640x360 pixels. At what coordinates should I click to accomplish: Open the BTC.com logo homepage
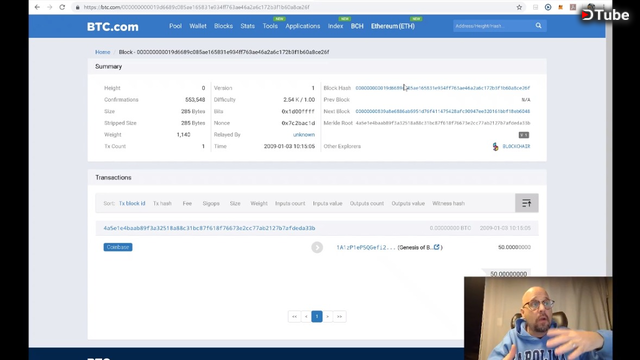point(113,27)
